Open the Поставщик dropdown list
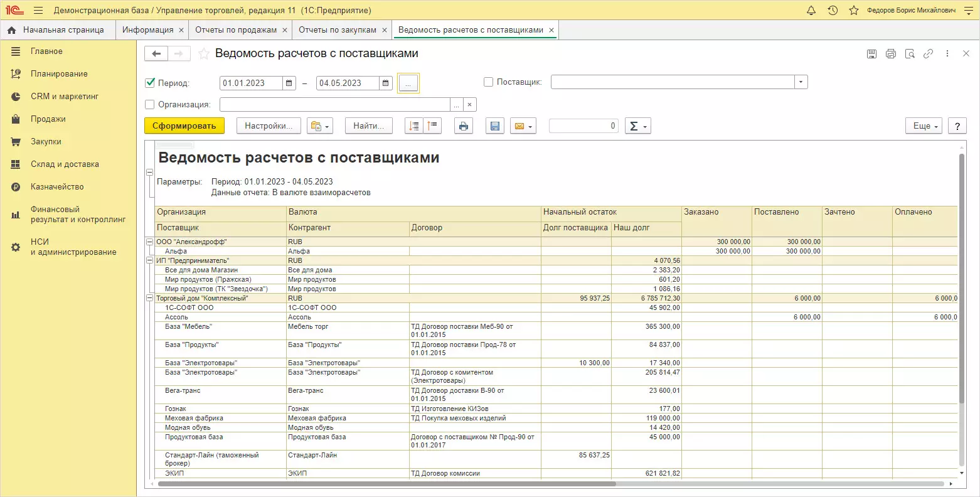The width and height of the screenshot is (980, 497). tap(801, 82)
